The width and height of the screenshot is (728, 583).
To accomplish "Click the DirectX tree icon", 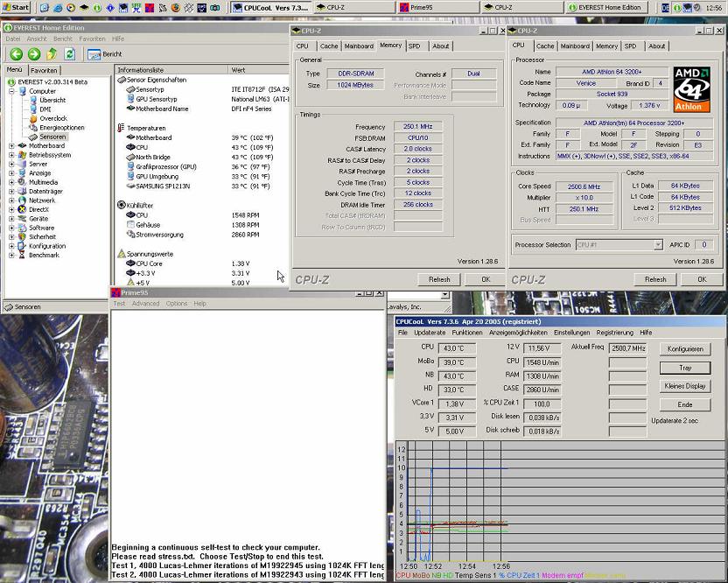I will coord(22,209).
